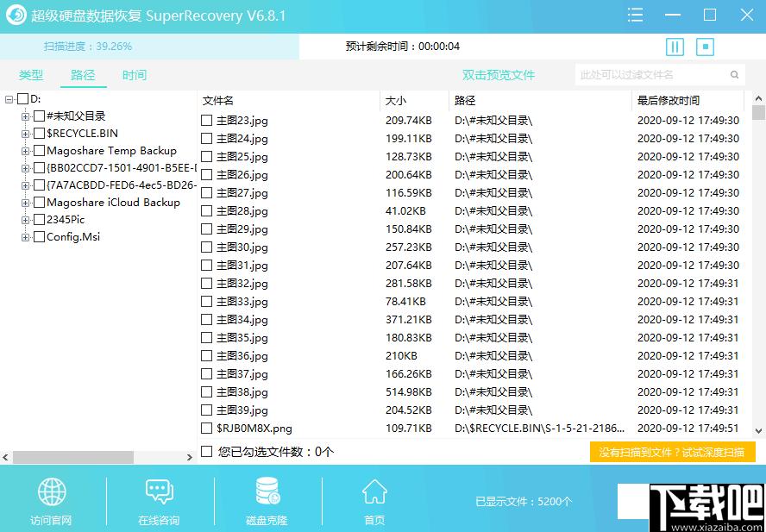Pause the scan with the pause icon
The image size is (766, 532).
[x=675, y=47]
